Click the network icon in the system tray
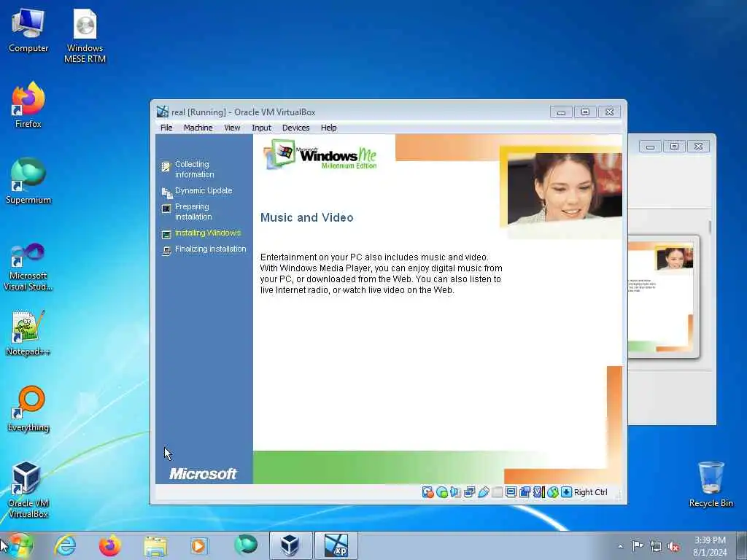 pos(656,546)
